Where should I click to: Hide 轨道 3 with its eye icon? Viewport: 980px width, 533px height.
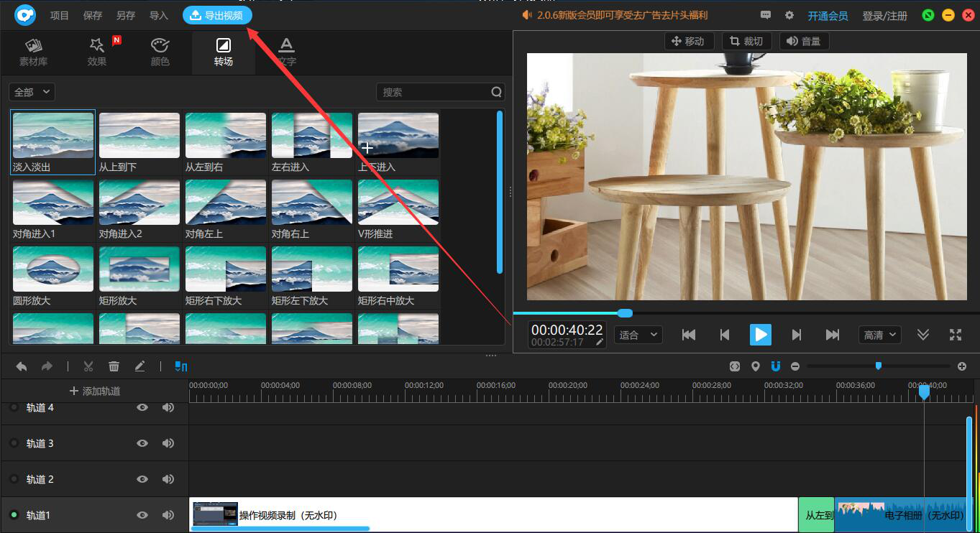point(142,443)
